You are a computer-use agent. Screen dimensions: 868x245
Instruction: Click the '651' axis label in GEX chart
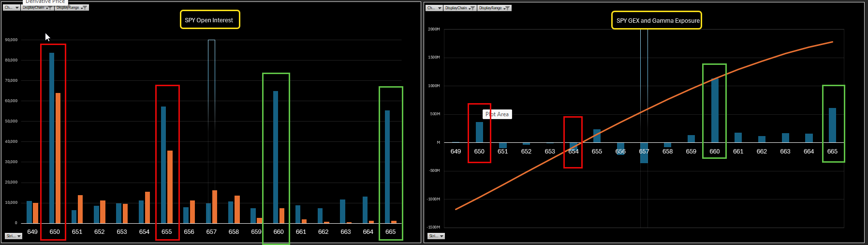click(503, 152)
